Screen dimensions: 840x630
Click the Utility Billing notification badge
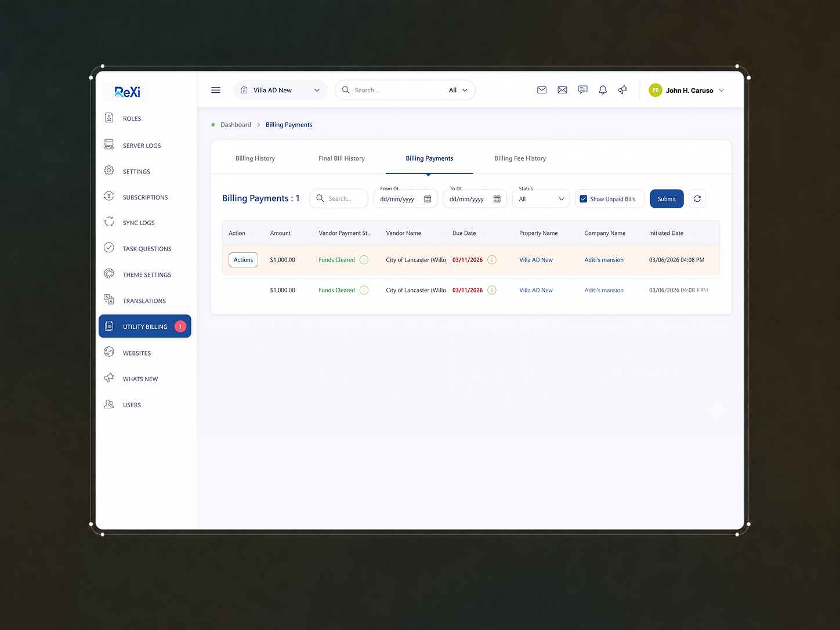coord(180,327)
